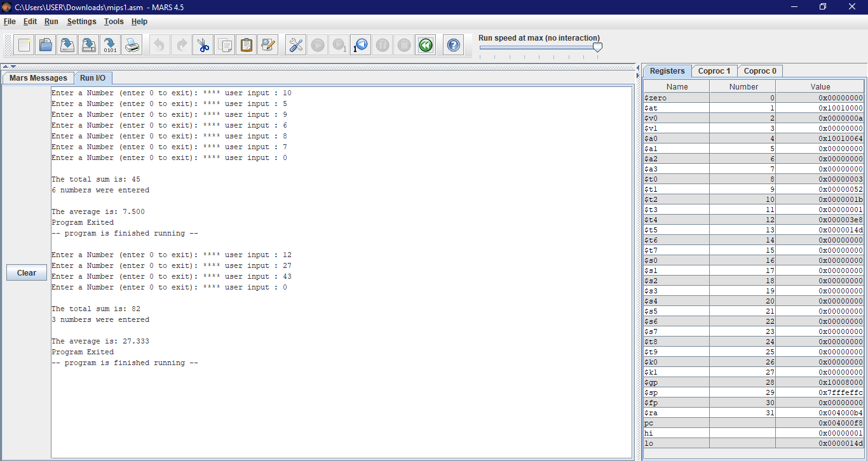Print the file with the printer icon
Image resolution: width=868 pixels, height=461 pixels.
click(132, 45)
